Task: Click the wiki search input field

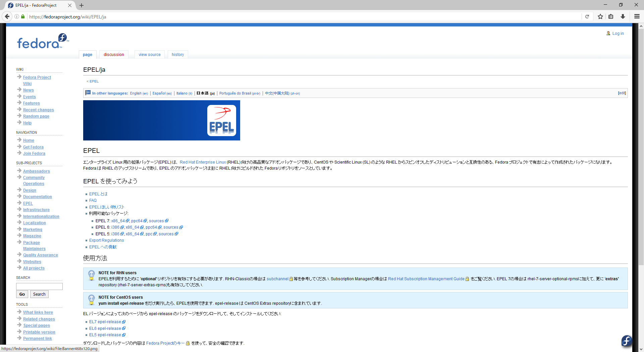Action: pos(39,286)
